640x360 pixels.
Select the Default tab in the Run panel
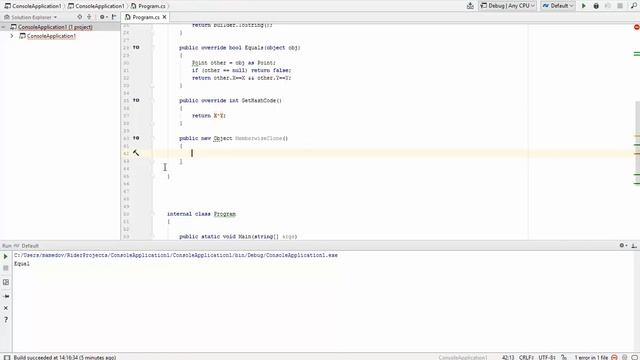(x=30, y=246)
